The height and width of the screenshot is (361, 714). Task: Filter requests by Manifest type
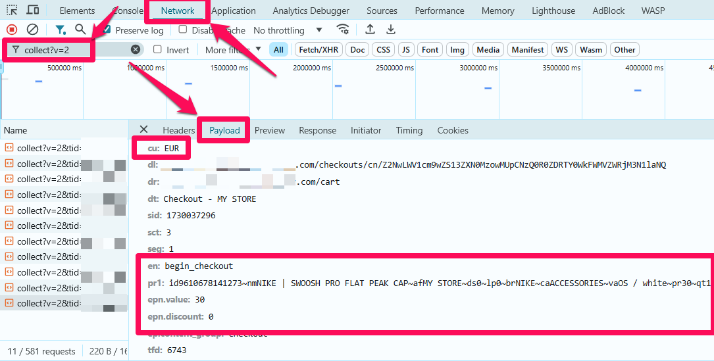click(x=527, y=50)
